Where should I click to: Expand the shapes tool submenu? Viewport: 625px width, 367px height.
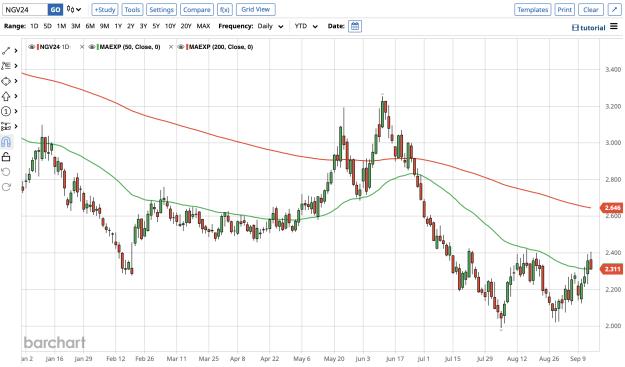(16, 81)
